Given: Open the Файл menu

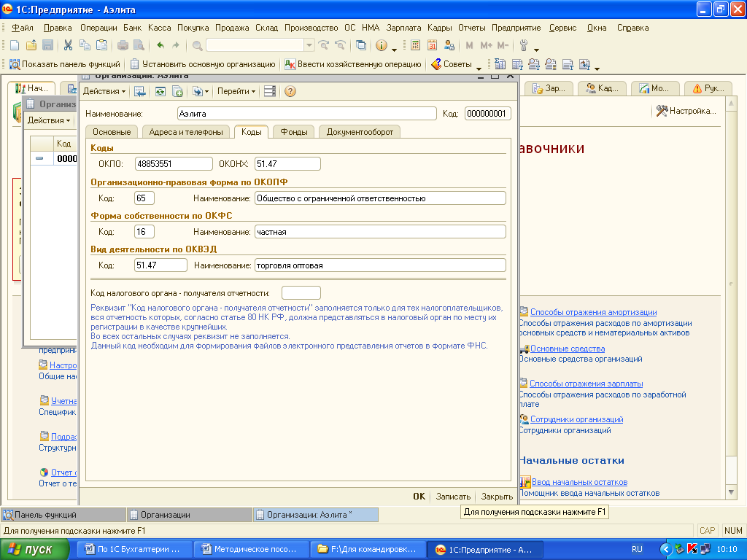Looking at the screenshot, I should pyautogui.click(x=22, y=28).
